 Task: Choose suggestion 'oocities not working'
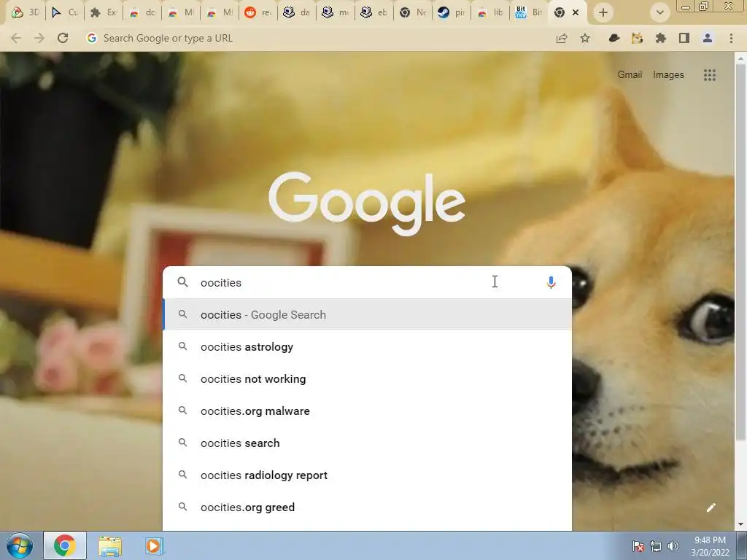coord(368,378)
